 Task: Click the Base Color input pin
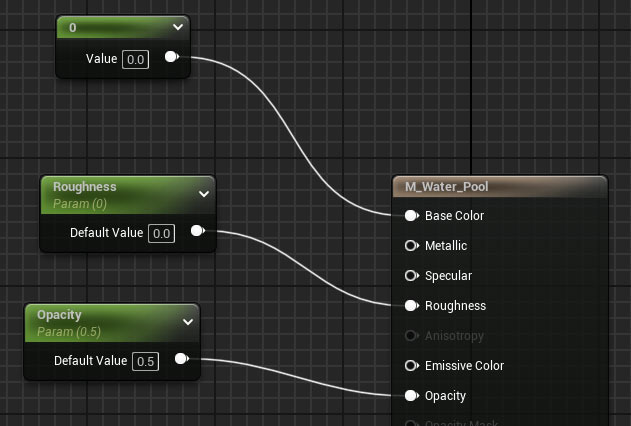tap(411, 216)
